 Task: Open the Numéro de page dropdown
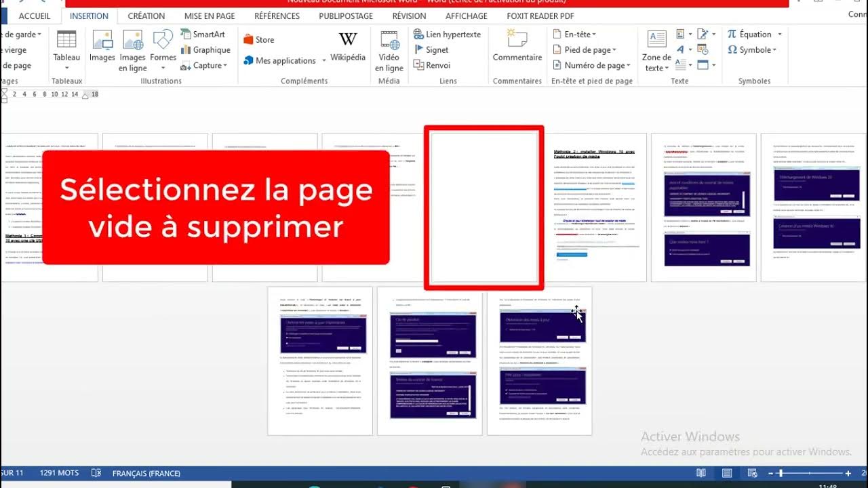tap(592, 65)
